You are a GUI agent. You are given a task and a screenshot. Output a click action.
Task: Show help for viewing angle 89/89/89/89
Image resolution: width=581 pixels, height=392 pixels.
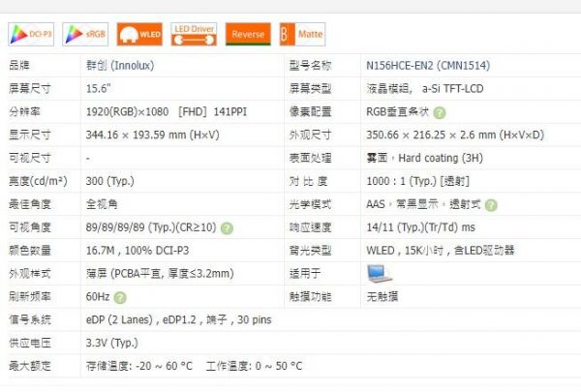tap(227, 228)
